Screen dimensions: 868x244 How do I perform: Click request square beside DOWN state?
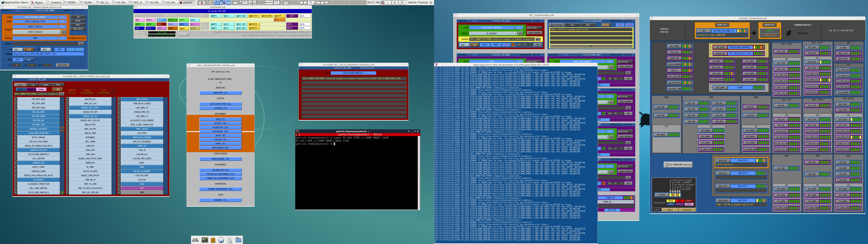point(165,167)
